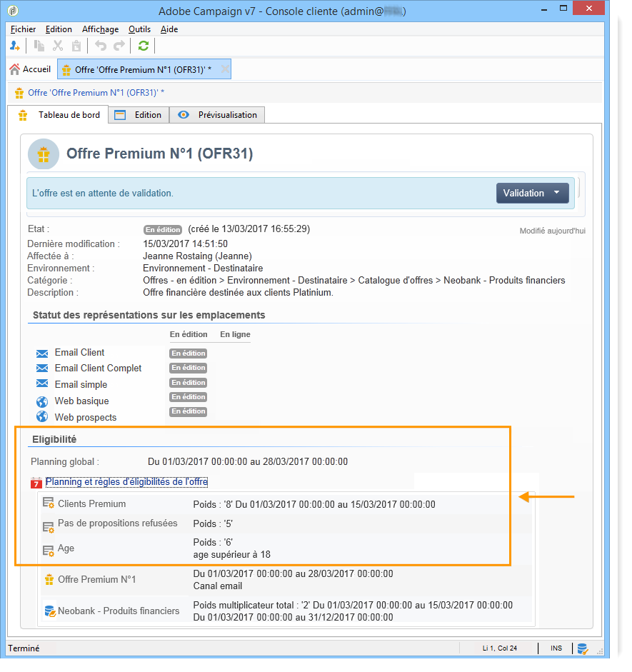Click the Offre Premium N°1 gift icon in list
The image size is (632, 672).
pos(49,580)
